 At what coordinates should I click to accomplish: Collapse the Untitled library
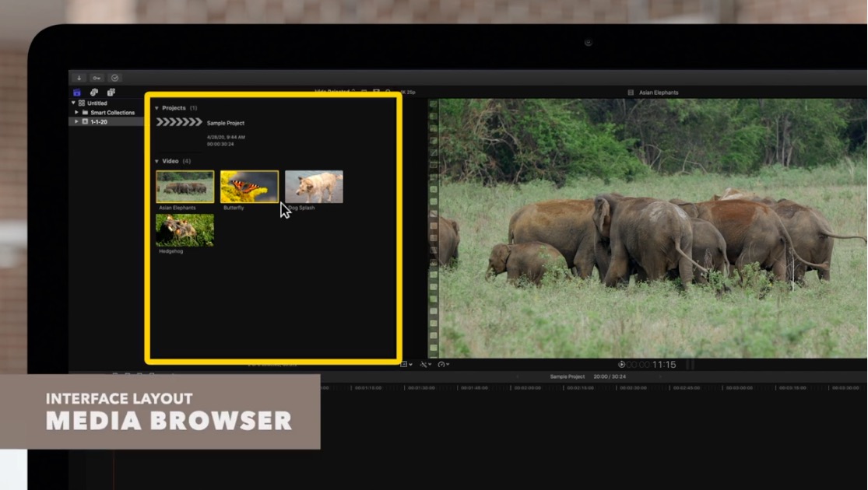73,103
